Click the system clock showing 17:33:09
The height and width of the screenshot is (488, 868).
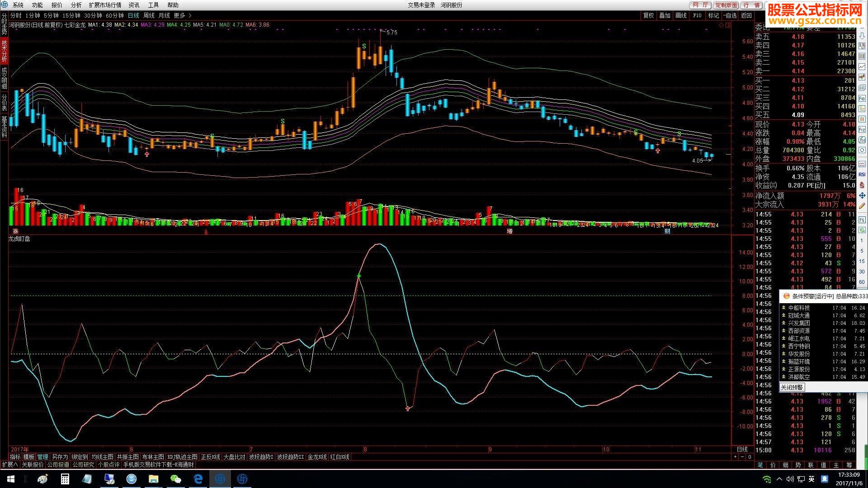coord(849,475)
